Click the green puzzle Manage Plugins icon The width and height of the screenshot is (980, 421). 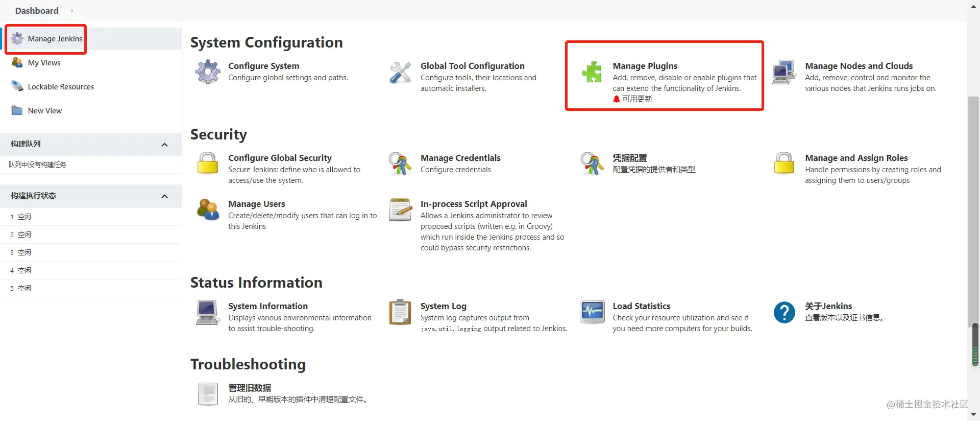coord(592,72)
